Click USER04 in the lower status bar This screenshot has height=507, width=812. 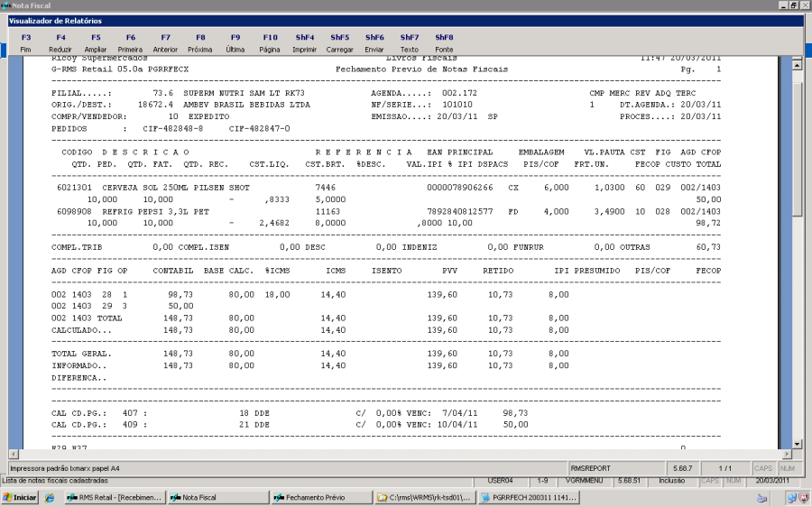(500, 481)
